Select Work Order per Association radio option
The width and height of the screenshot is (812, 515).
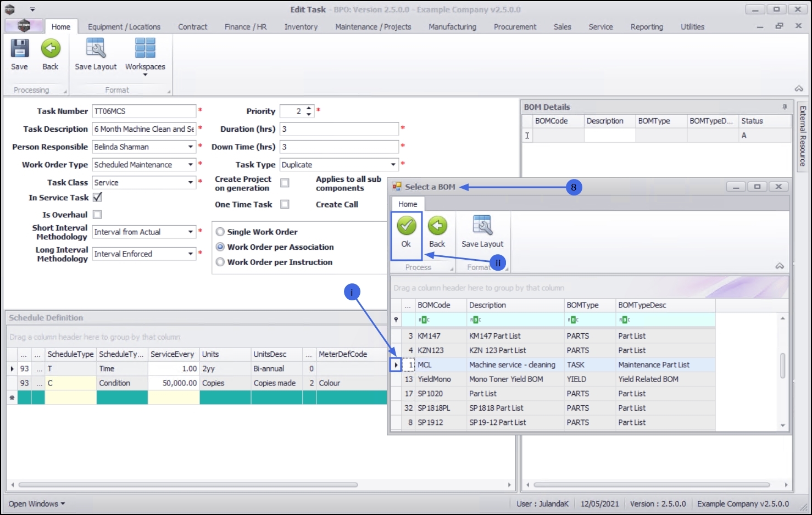[x=220, y=247]
